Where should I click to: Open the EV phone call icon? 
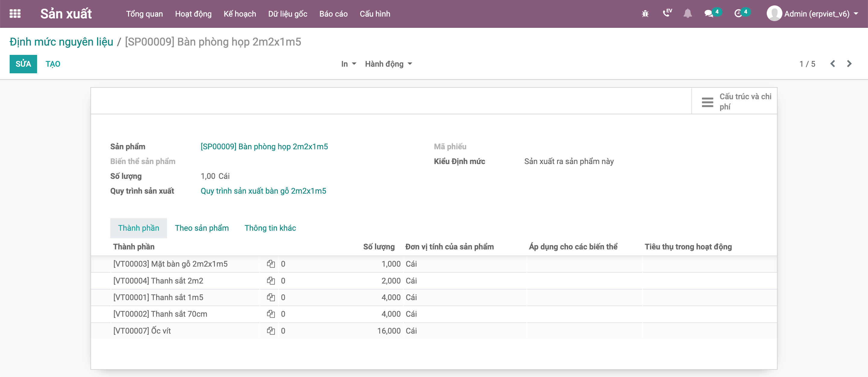coord(666,13)
